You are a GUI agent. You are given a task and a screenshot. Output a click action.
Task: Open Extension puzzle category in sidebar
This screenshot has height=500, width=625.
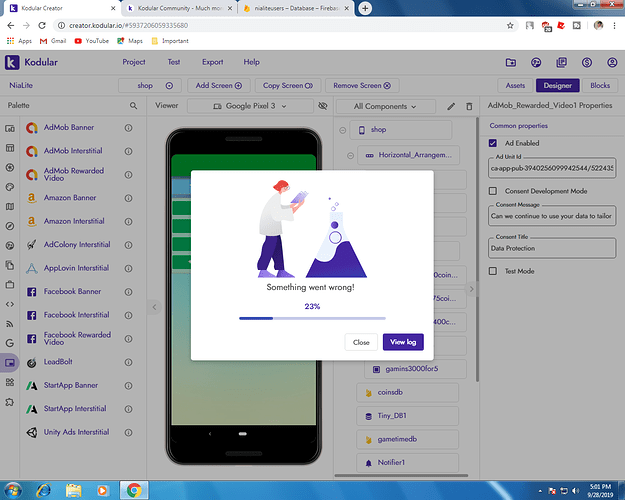(10, 402)
